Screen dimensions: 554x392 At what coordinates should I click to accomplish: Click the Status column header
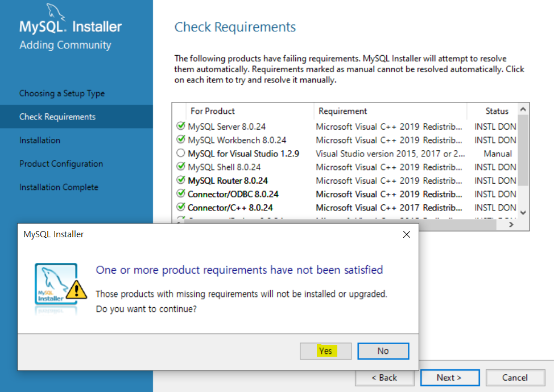pyautogui.click(x=497, y=111)
